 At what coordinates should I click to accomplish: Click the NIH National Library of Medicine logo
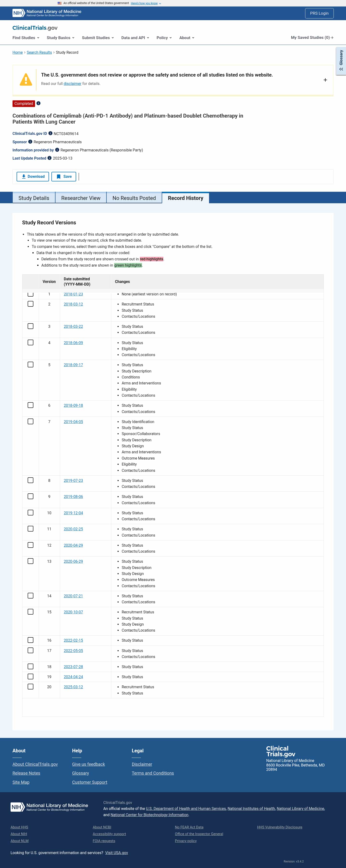click(47, 13)
